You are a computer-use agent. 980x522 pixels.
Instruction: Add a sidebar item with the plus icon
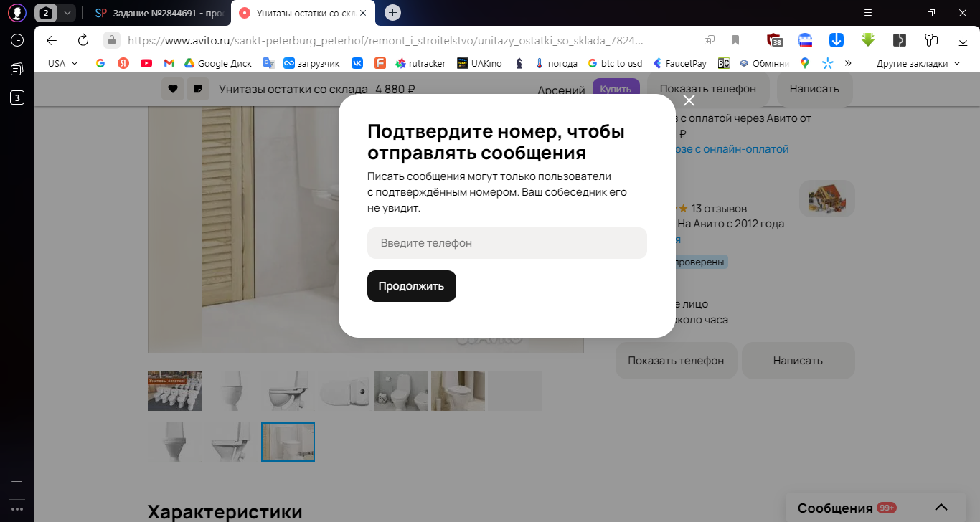(17, 482)
